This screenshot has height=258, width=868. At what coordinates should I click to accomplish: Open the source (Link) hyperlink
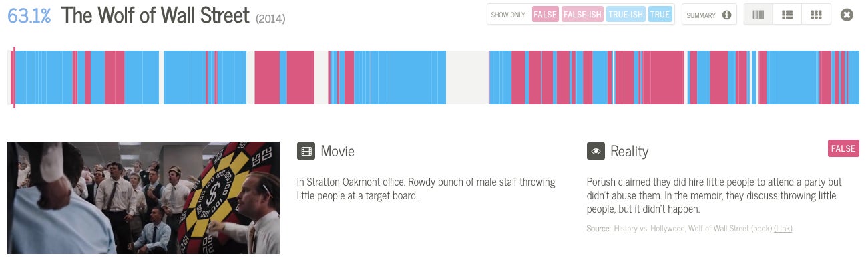[783, 229]
